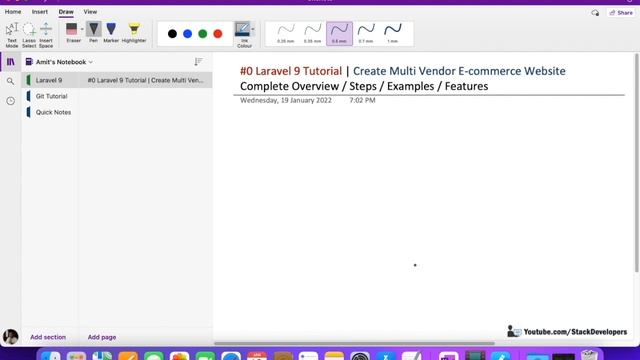Open the Insert ribbon tab
The image size is (640, 360).
[40, 12]
